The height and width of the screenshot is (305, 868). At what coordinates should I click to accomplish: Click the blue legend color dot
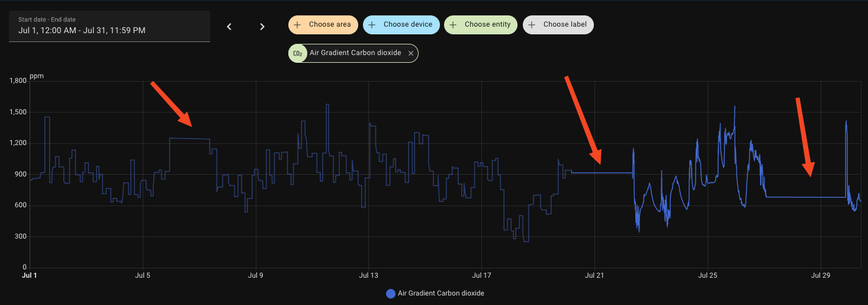(x=390, y=293)
